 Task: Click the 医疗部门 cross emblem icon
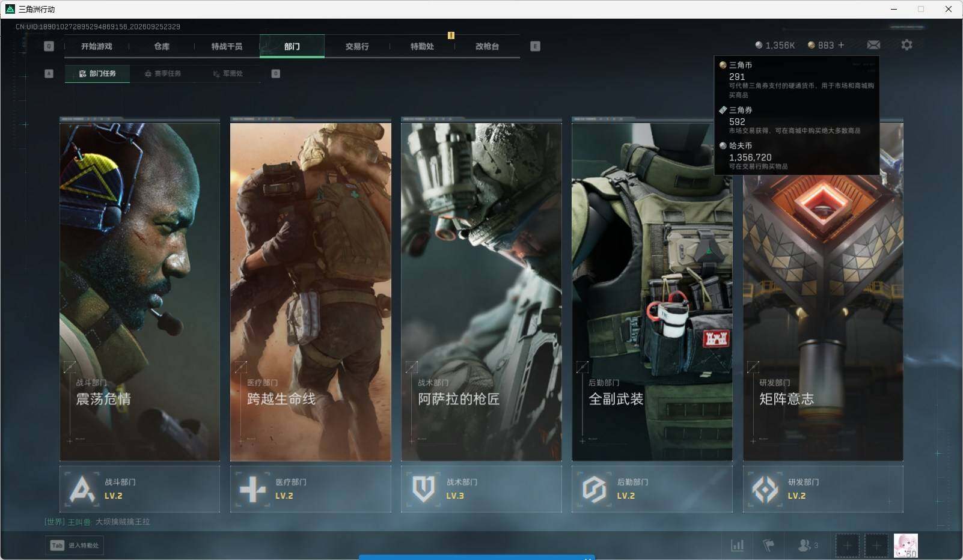tap(252, 489)
